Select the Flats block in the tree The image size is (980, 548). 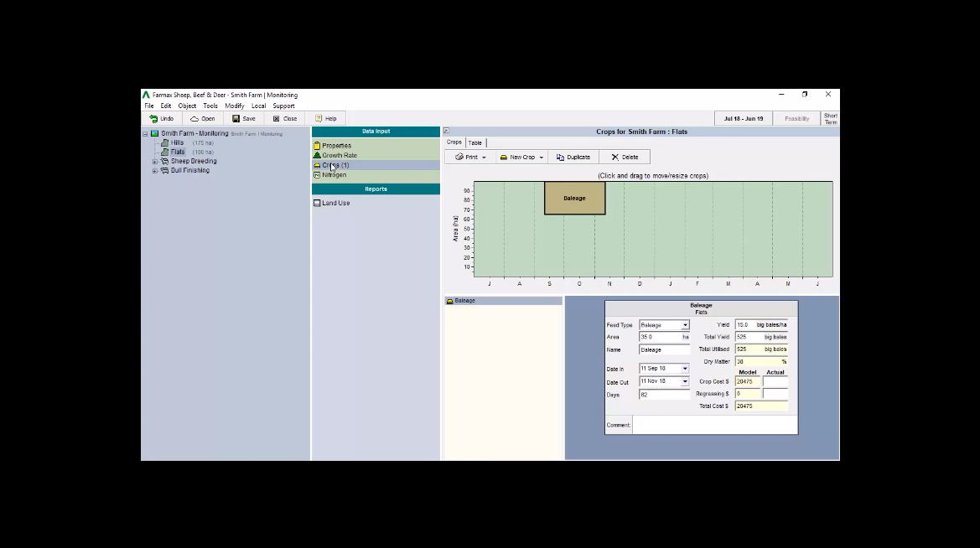178,152
